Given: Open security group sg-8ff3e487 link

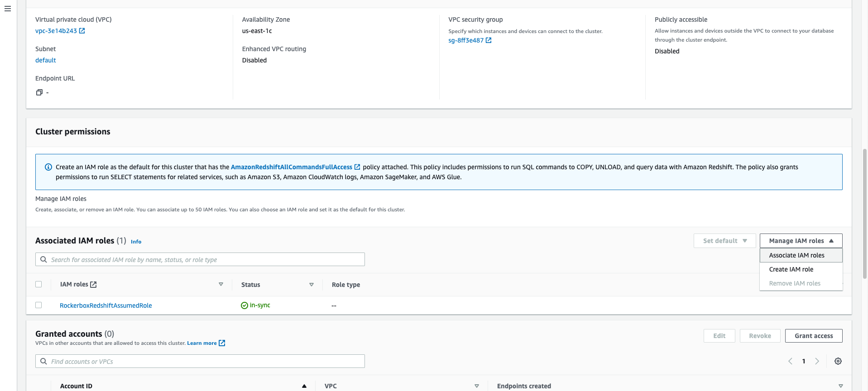Looking at the screenshot, I should (466, 40).
